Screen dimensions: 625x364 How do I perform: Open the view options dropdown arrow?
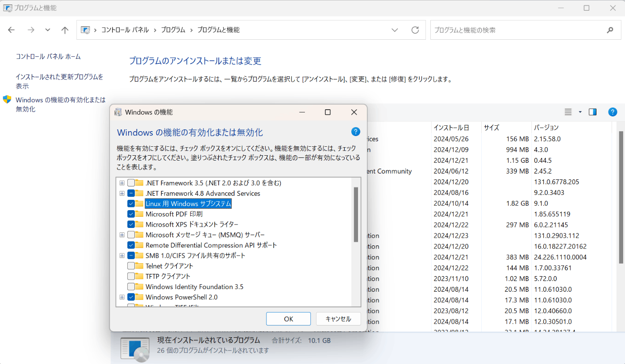[580, 112]
